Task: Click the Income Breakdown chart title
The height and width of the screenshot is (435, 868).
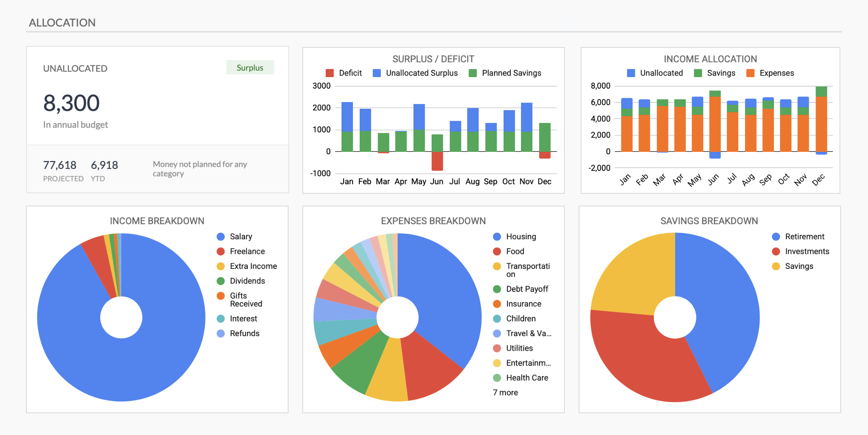Action: 157,221
